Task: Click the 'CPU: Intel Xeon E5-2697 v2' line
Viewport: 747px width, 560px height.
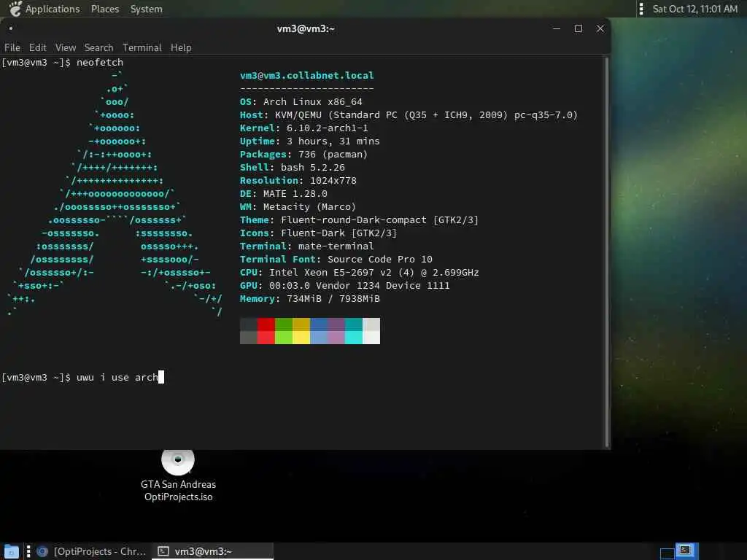Action: click(x=359, y=273)
